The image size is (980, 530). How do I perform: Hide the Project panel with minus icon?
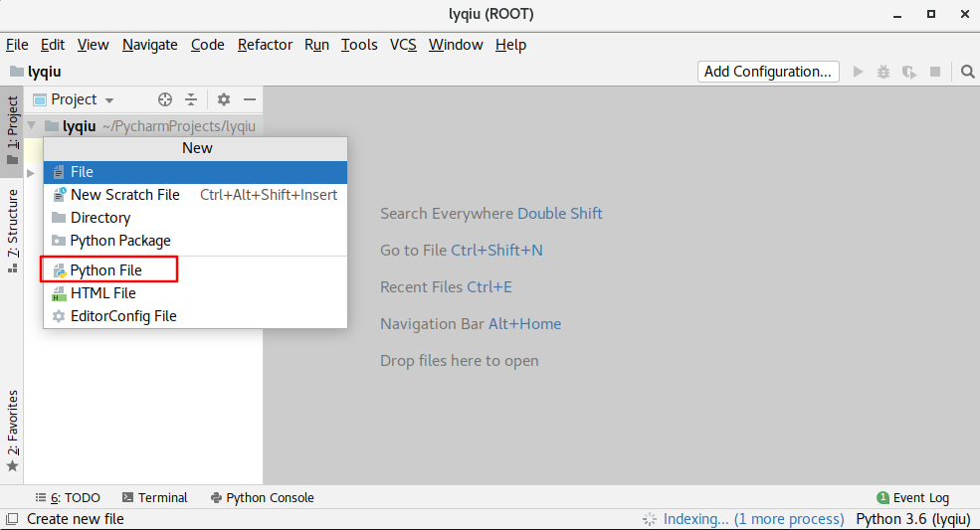click(250, 99)
